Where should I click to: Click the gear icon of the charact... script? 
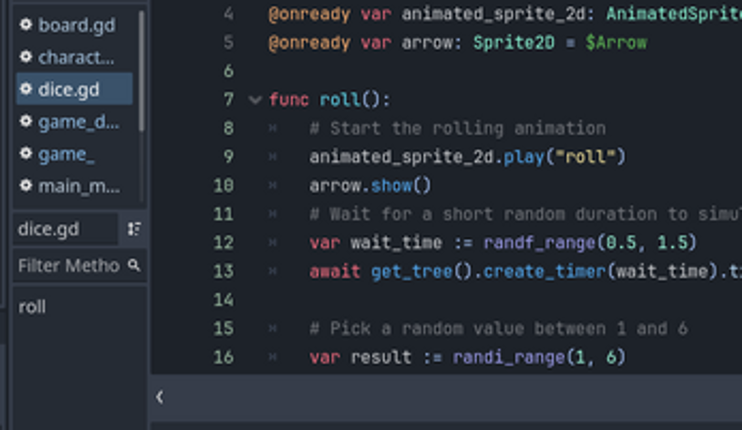[x=26, y=57]
